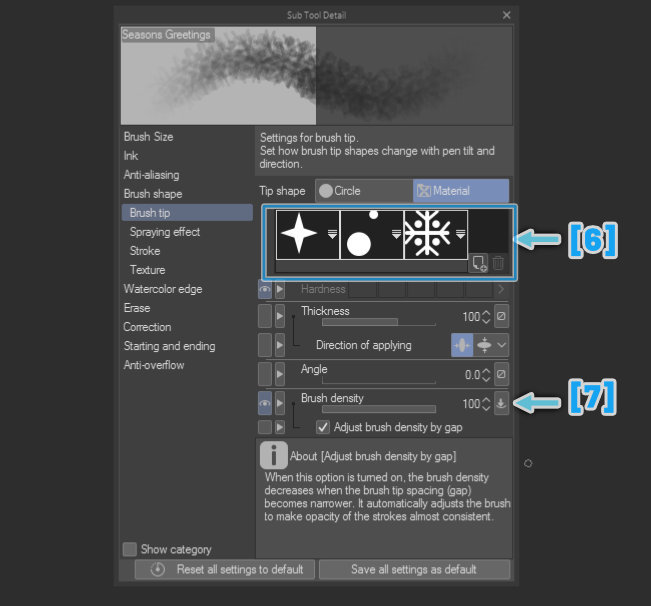The width and height of the screenshot is (651, 606).
Task: Toggle the Angle tool property visibility box
Action: pos(265,374)
